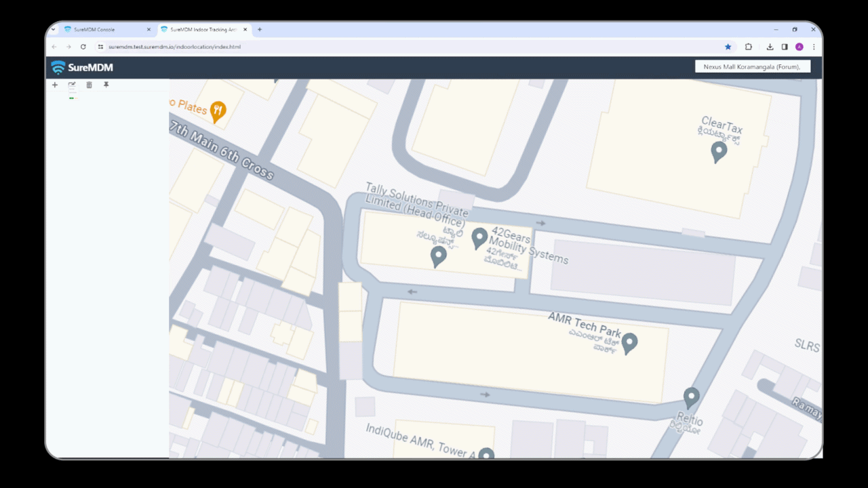
Task: Click the plus icon to add a floor plan
Action: 55,85
